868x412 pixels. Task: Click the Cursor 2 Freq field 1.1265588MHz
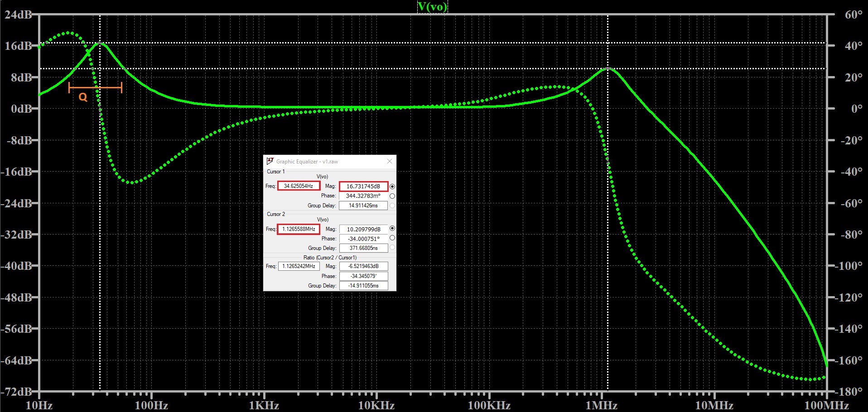coord(299,229)
